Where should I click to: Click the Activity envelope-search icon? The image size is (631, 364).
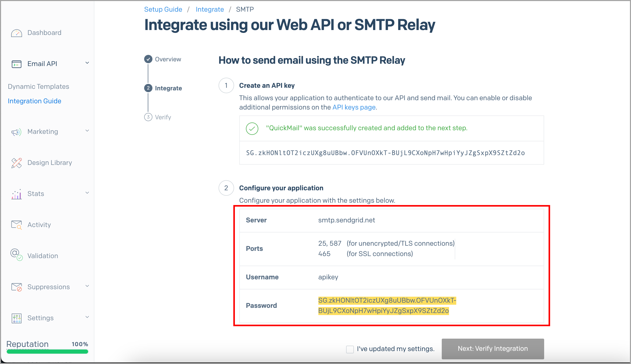point(17,225)
